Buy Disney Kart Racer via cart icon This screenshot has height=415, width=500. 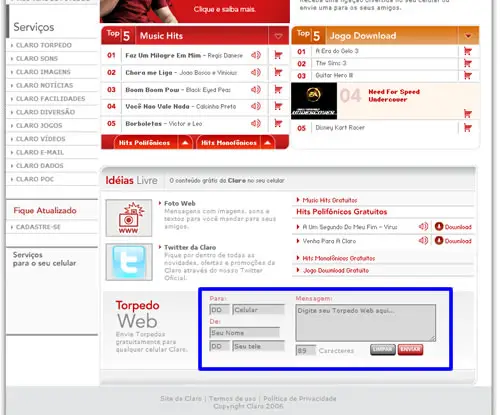click(x=468, y=128)
